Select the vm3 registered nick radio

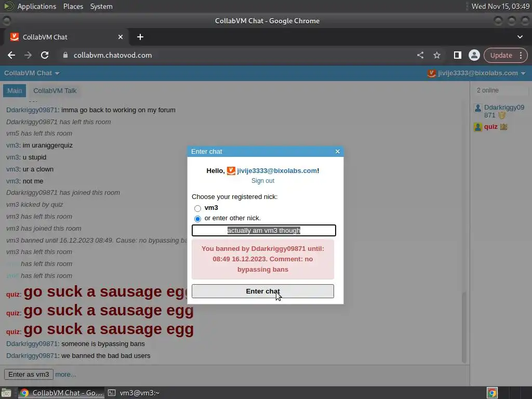(197, 208)
